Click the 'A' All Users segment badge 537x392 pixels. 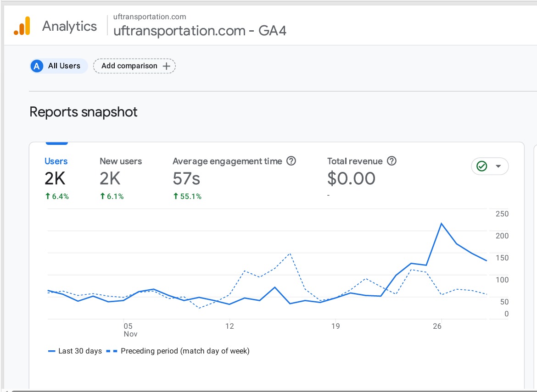(x=37, y=66)
